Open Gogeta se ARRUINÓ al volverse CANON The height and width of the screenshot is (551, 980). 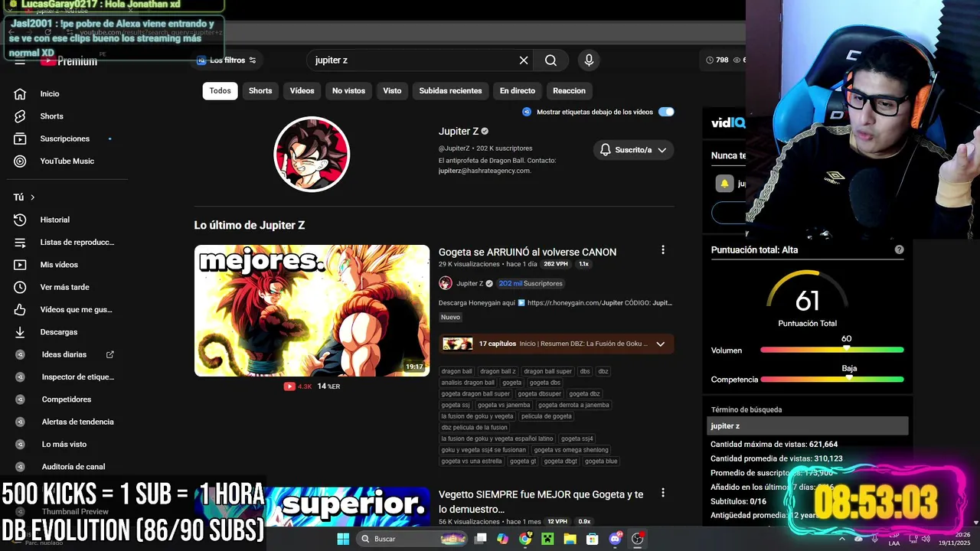pos(528,252)
